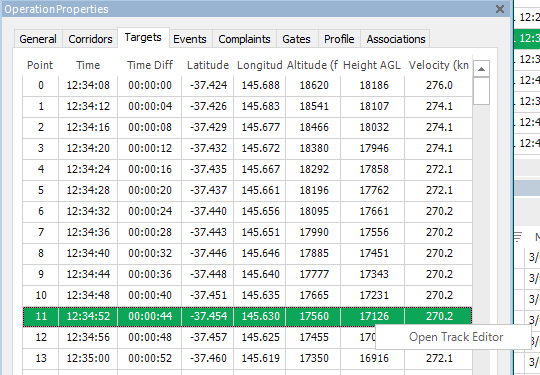This screenshot has width=540, height=375.
Task: Select time cell 12:34:48
Action: pyautogui.click(x=88, y=295)
